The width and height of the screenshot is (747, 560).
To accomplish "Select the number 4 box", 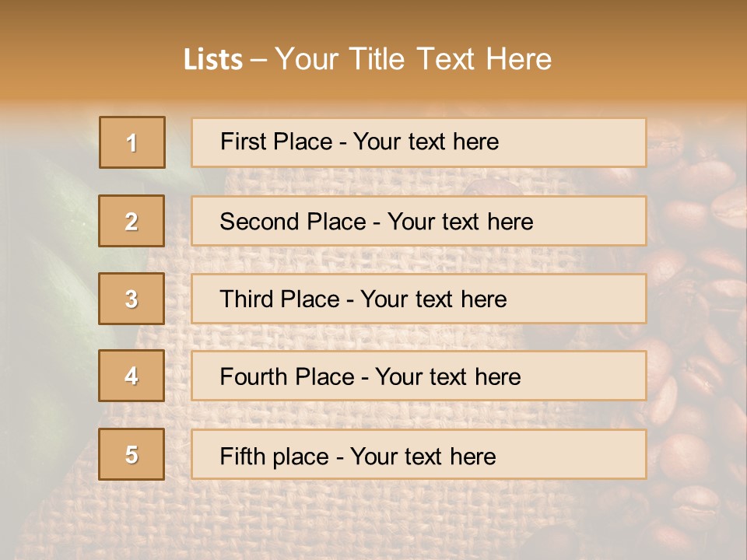I will pos(132,376).
